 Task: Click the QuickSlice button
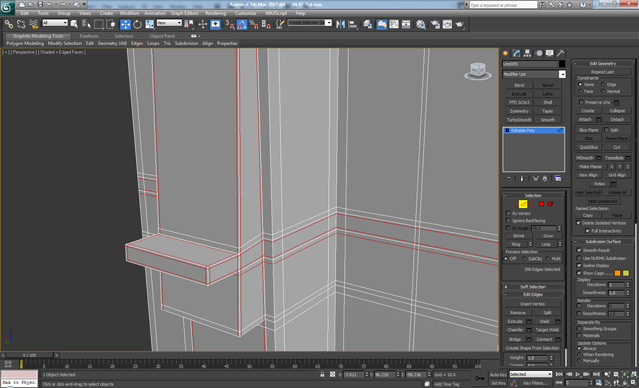[x=588, y=147]
